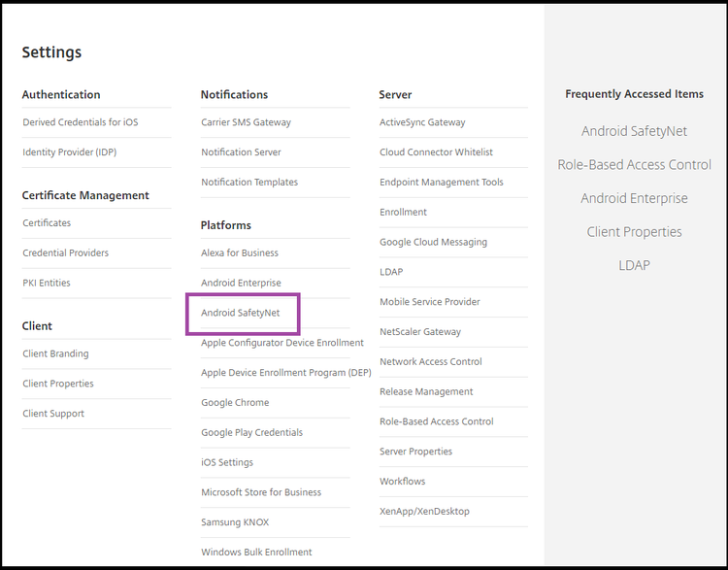Open Workflows settings
Viewport: 728px width, 570px height.
point(403,482)
